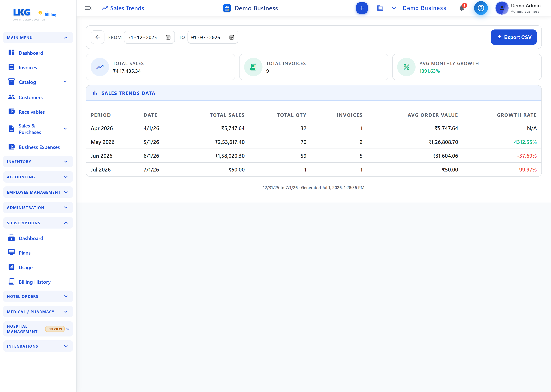Collapse the Main Menu section
The image size is (551, 392).
[x=38, y=37]
